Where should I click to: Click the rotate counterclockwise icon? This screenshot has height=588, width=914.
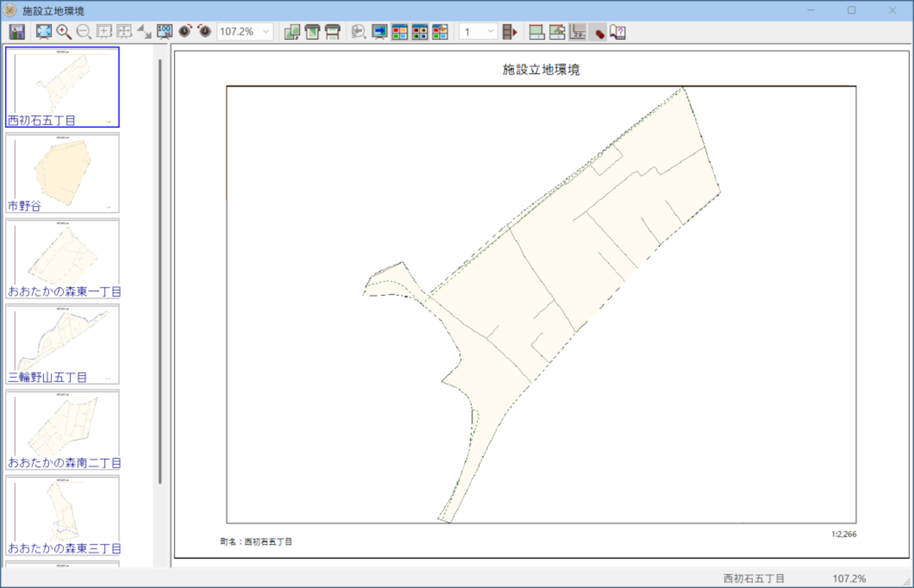click(205, 32)
